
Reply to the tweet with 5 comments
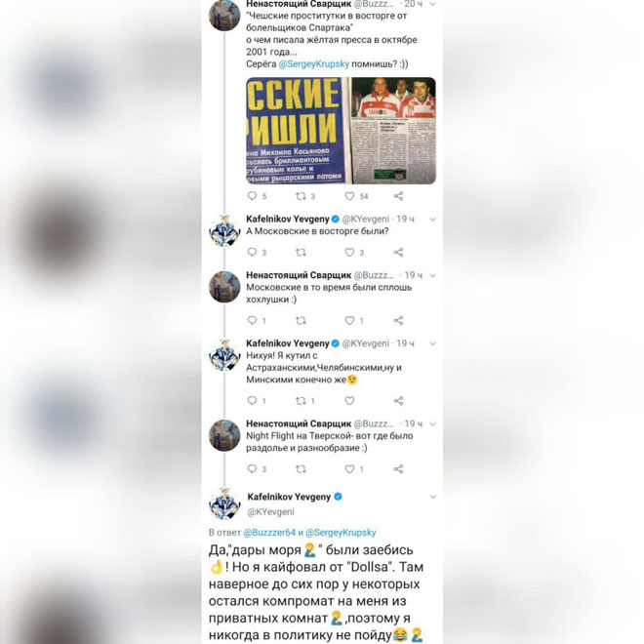(x=252, y=196)
